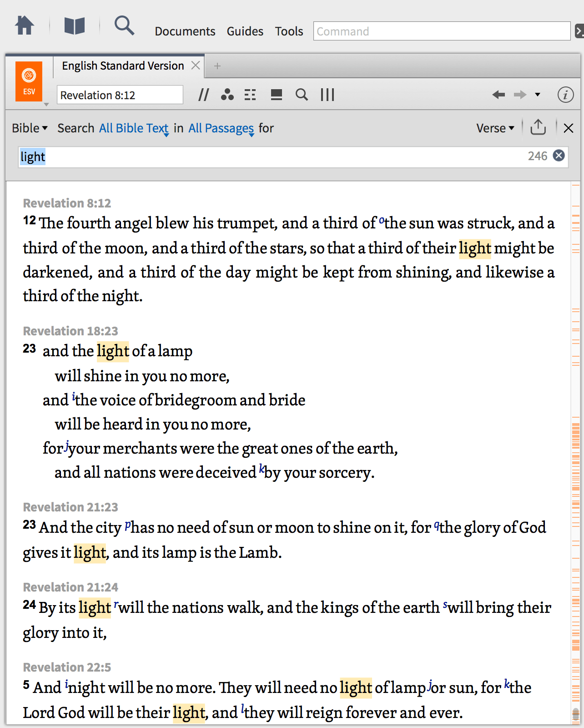
Task: Expand the Bible search type dropdown
Action: 30,128
